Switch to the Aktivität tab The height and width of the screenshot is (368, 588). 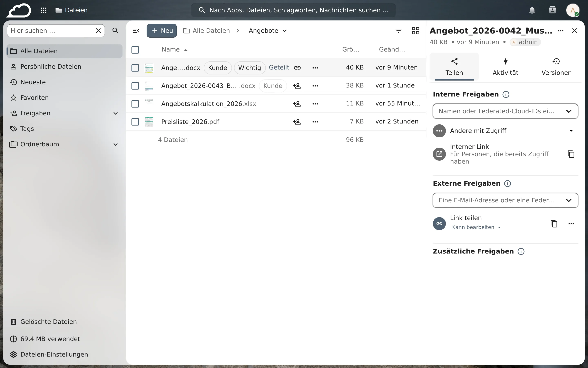point(505,67)
